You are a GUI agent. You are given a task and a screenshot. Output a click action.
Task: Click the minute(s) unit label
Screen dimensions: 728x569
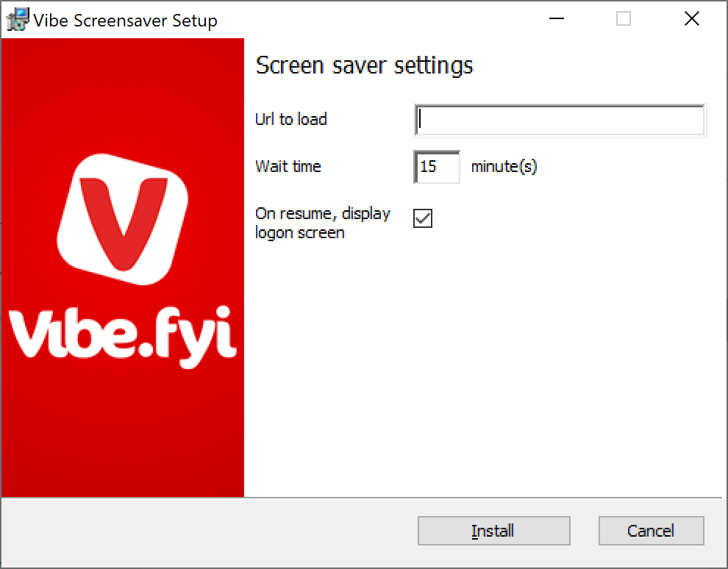[504, 166]
